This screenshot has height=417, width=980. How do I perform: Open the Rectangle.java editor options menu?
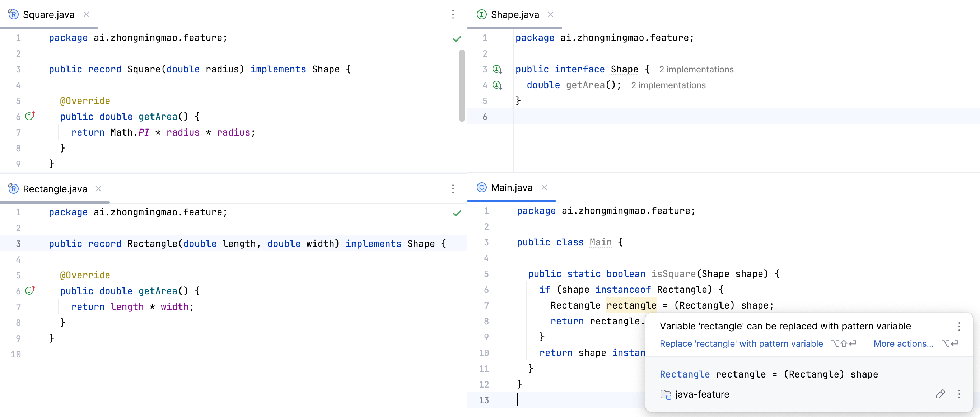click(x=453, y=189)
